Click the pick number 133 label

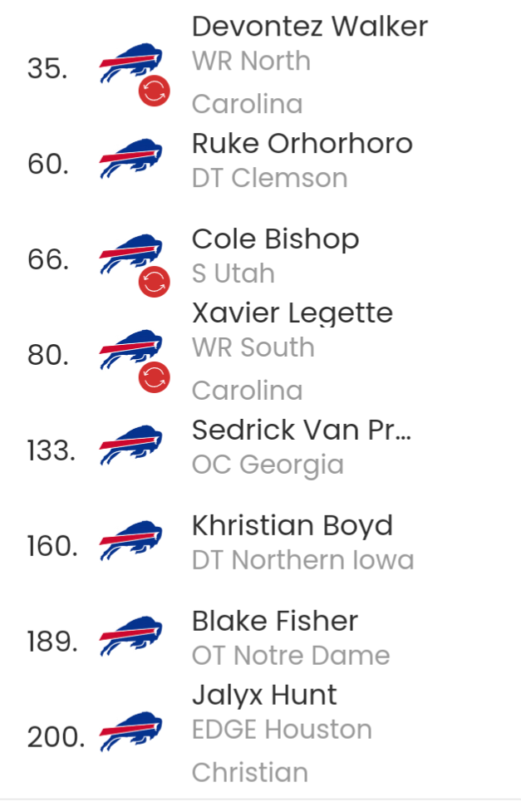[x=52, y=450]
